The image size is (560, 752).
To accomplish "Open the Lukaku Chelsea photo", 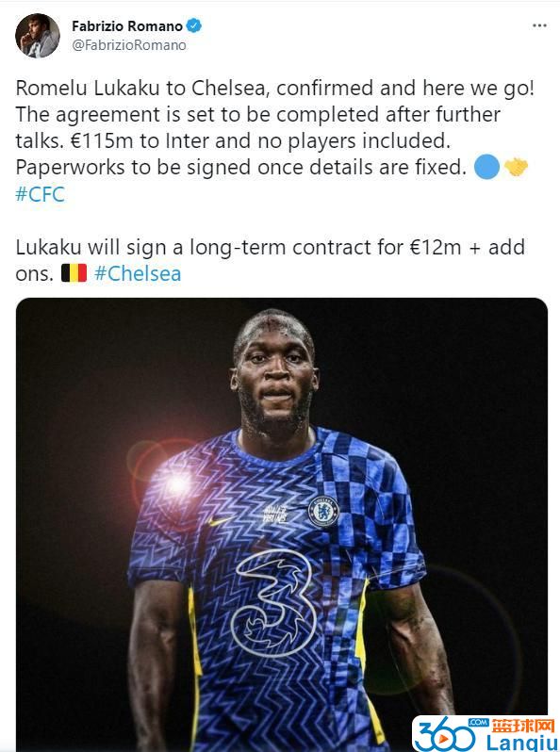I will click(x=282, y=525).
